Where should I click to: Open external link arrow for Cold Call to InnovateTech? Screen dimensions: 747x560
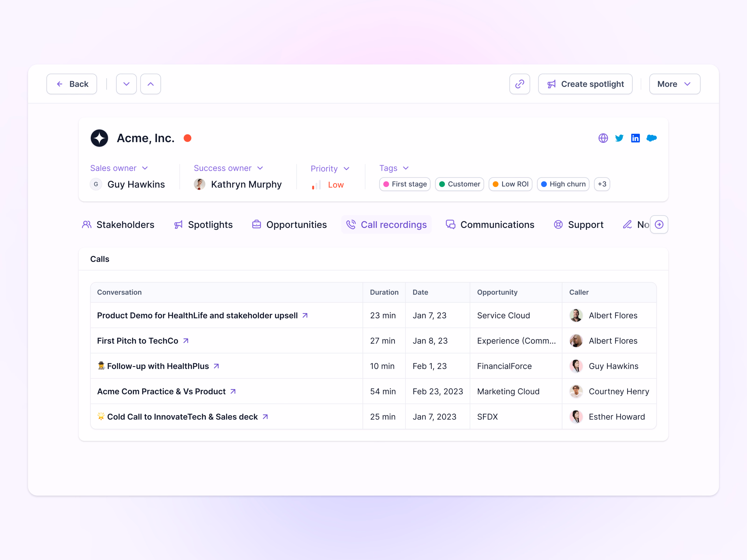tap(265, 416)
